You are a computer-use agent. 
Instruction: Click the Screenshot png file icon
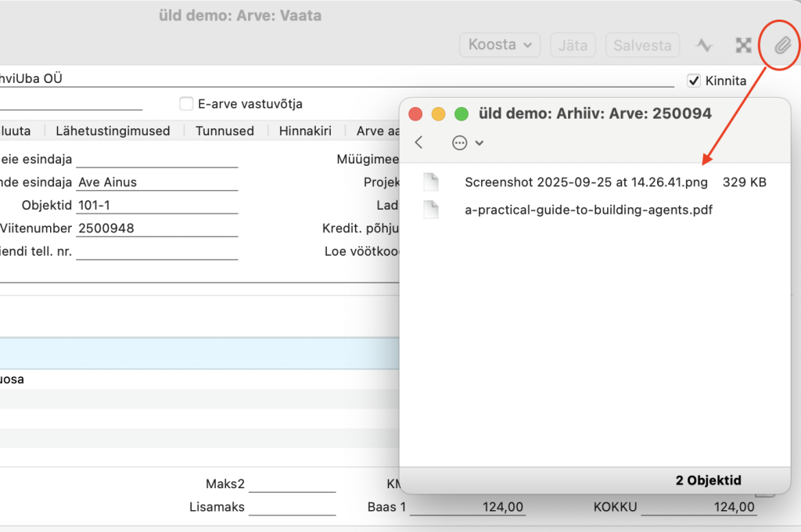point(431,182)
